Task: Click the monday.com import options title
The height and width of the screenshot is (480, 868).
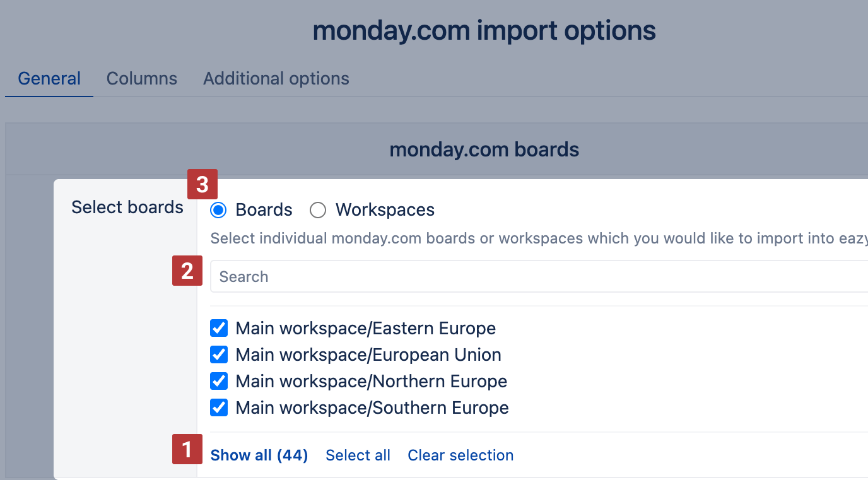Action: (484, 31)
